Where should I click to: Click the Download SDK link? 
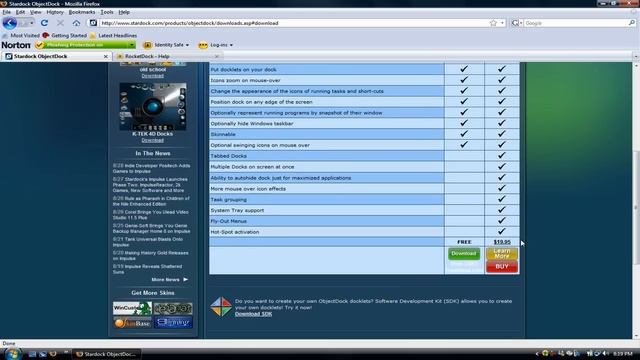[253, 314]
